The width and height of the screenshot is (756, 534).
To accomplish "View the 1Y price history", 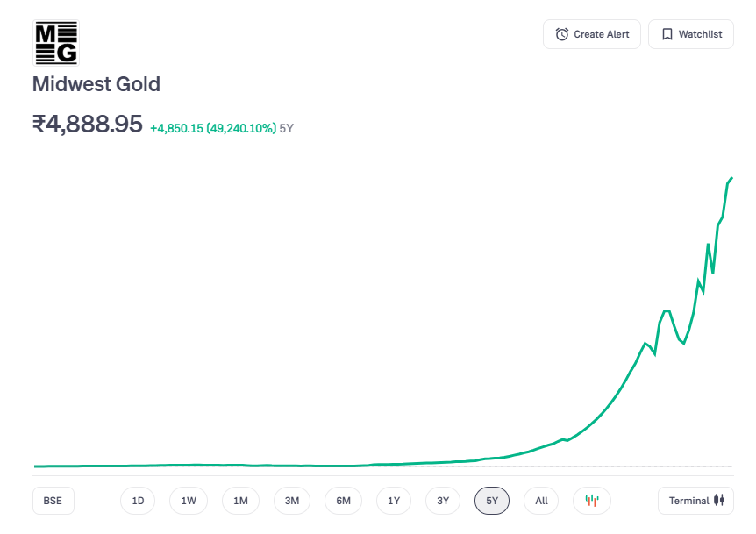I will pyautogui.click(x=394, y=501).
